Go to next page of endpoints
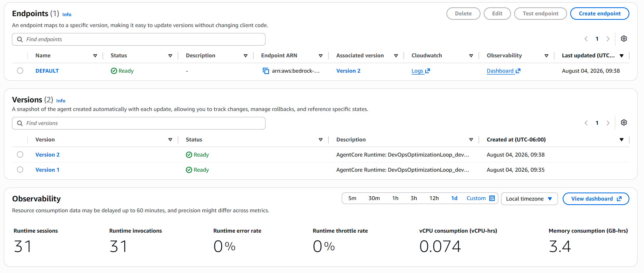This screenshot has width=644, height=273. pyautogui.click(x=608, y=39)
